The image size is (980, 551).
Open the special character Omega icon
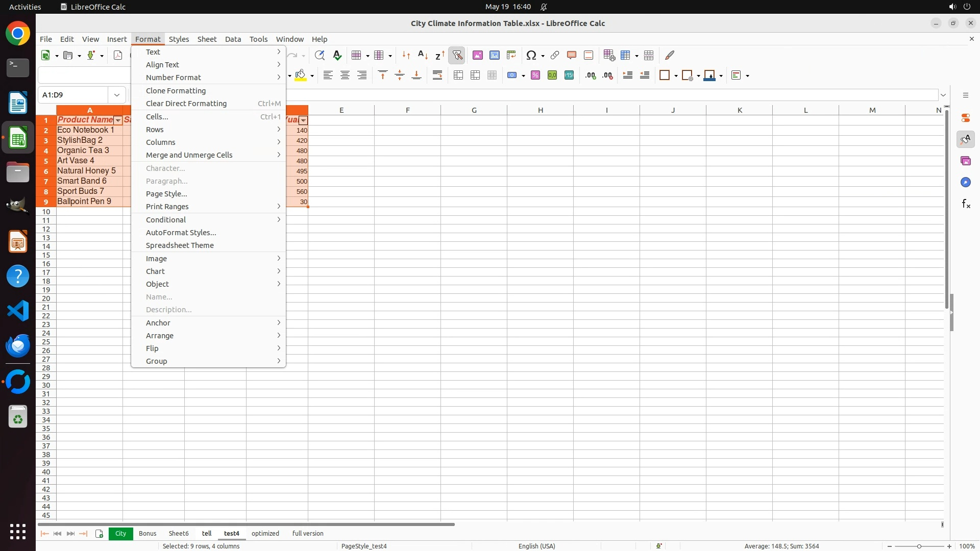coord(531,55)
